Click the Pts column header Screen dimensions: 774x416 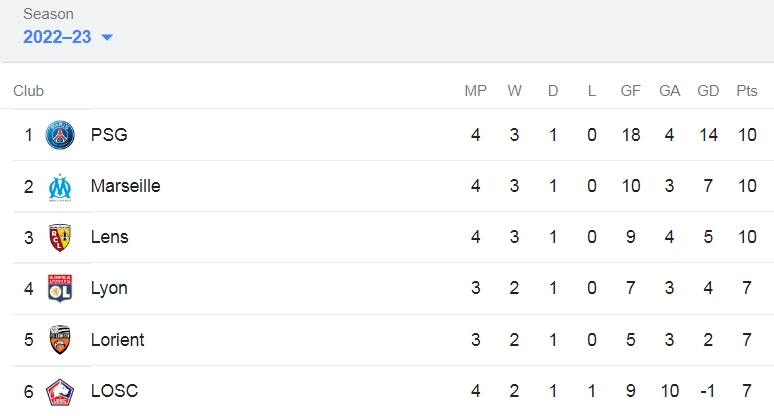click(x=747, y=91)
